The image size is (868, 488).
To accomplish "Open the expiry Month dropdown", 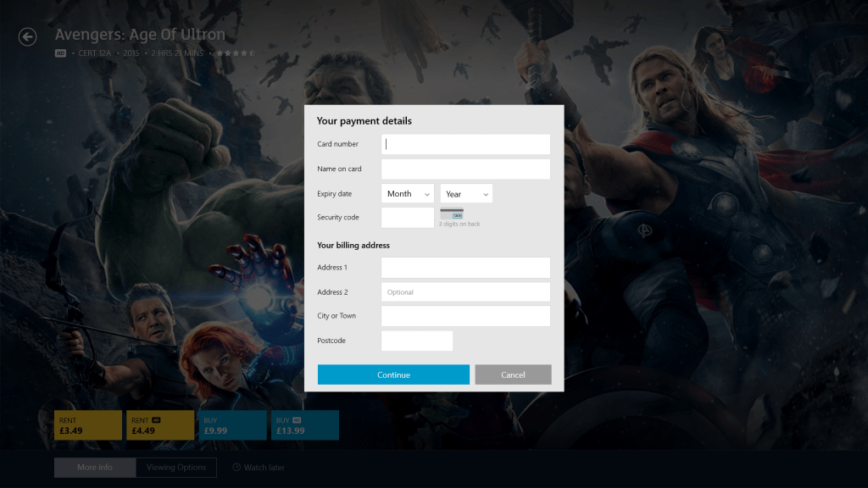I will pos(408,194).
